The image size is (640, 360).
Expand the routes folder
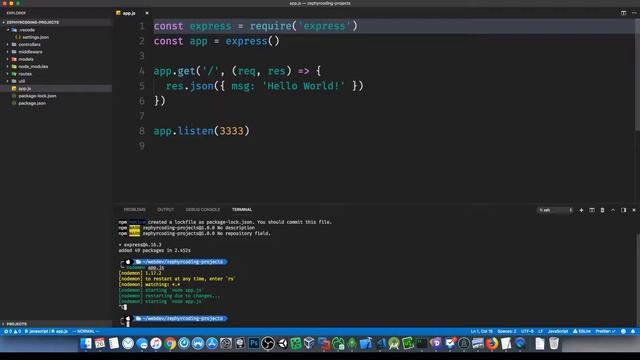(x=56, y=74)
